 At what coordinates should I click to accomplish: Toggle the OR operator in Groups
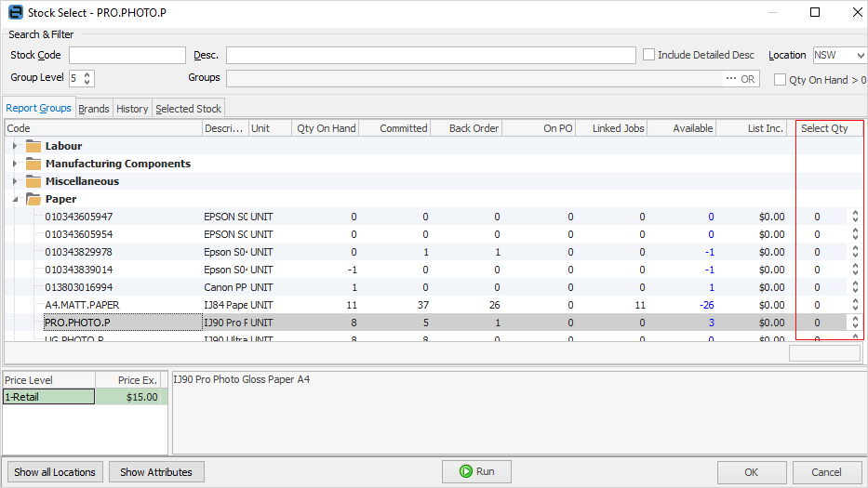[747, 79]
